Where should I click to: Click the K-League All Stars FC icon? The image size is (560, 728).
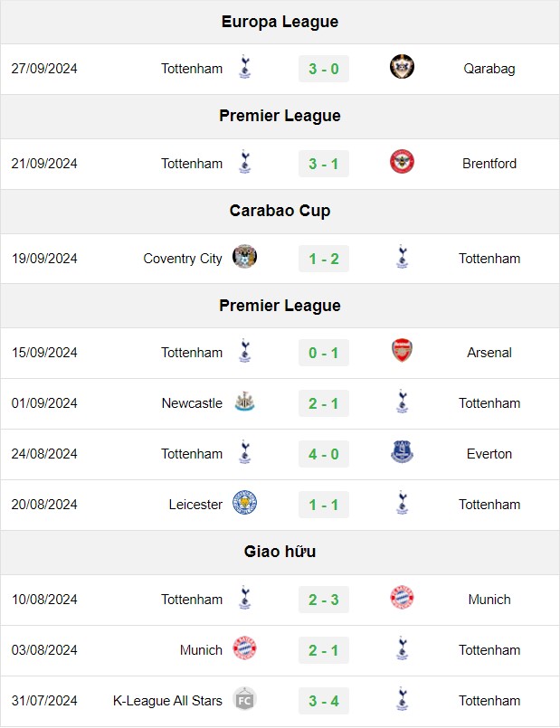click(x=244, y=699)
